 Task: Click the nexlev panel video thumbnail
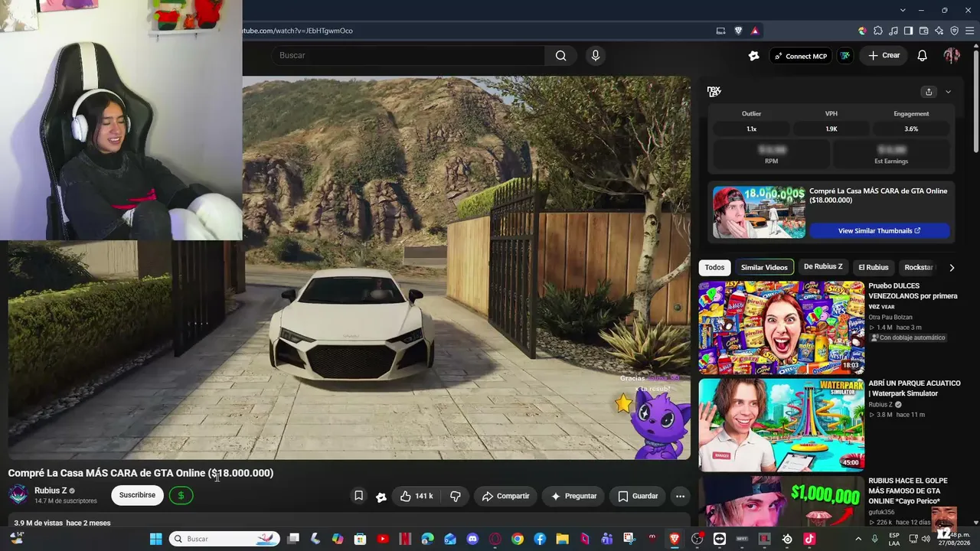coord(759,212)
